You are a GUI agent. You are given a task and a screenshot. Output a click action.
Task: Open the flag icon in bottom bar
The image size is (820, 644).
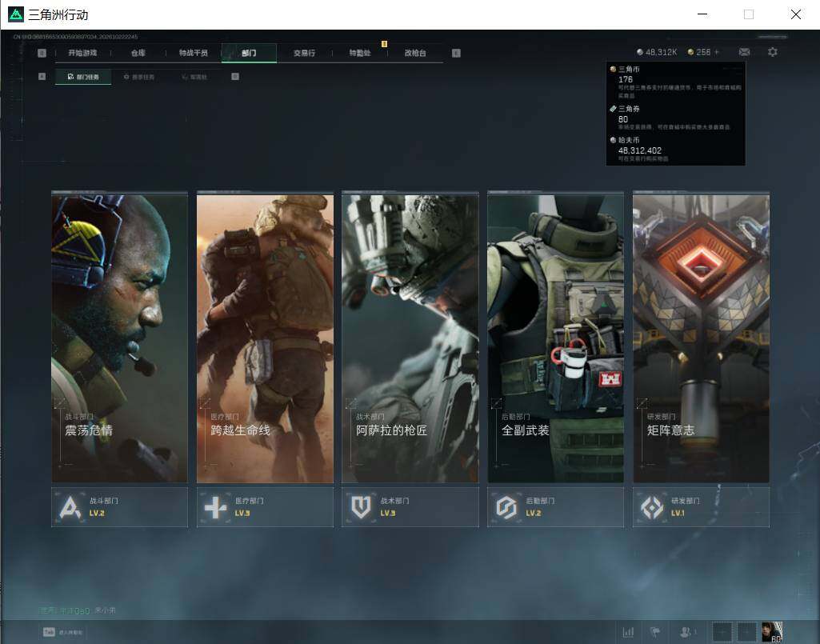[x=654, y=632]
